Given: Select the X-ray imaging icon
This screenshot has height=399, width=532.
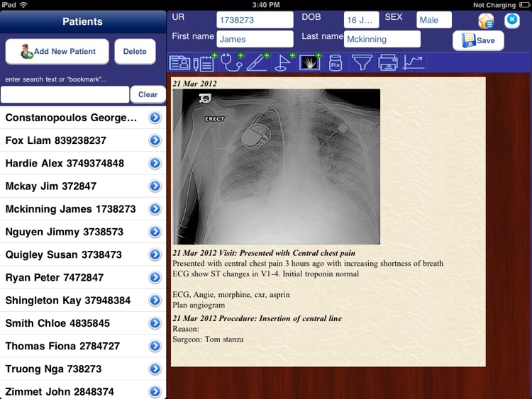Looking at the screenshot, I should click(309, 63).
